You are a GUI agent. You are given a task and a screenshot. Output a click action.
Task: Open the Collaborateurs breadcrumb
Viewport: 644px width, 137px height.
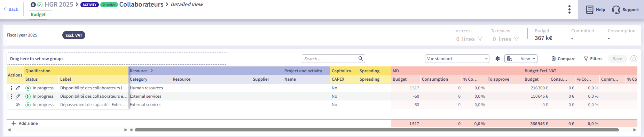coord(141,5)
